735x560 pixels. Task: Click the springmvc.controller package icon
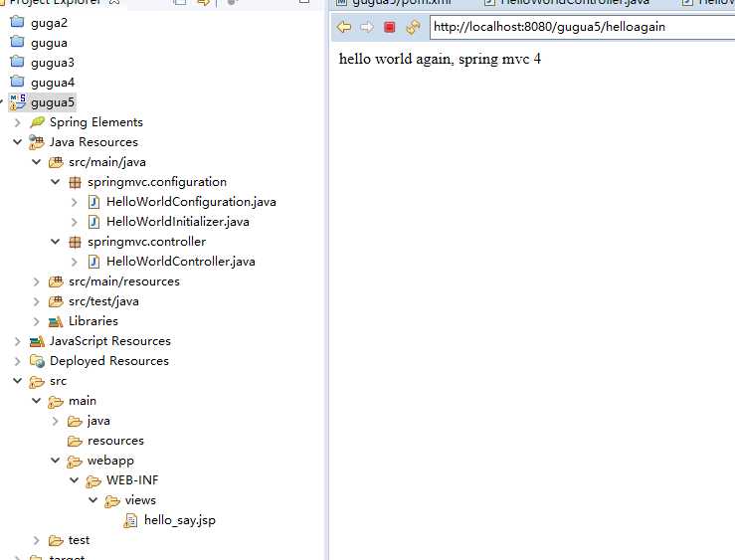pyautogui.click(x=75, y=242)
